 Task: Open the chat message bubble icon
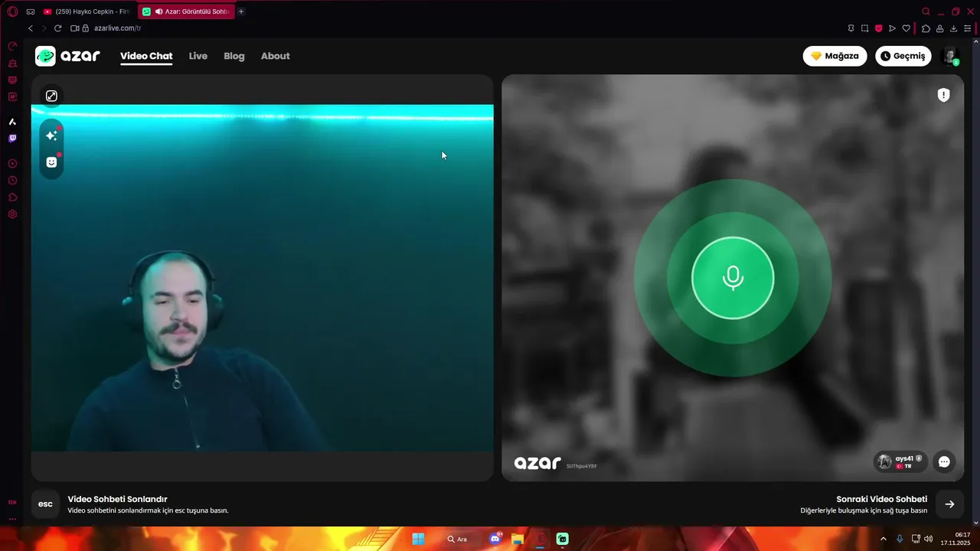pos(944,461)
